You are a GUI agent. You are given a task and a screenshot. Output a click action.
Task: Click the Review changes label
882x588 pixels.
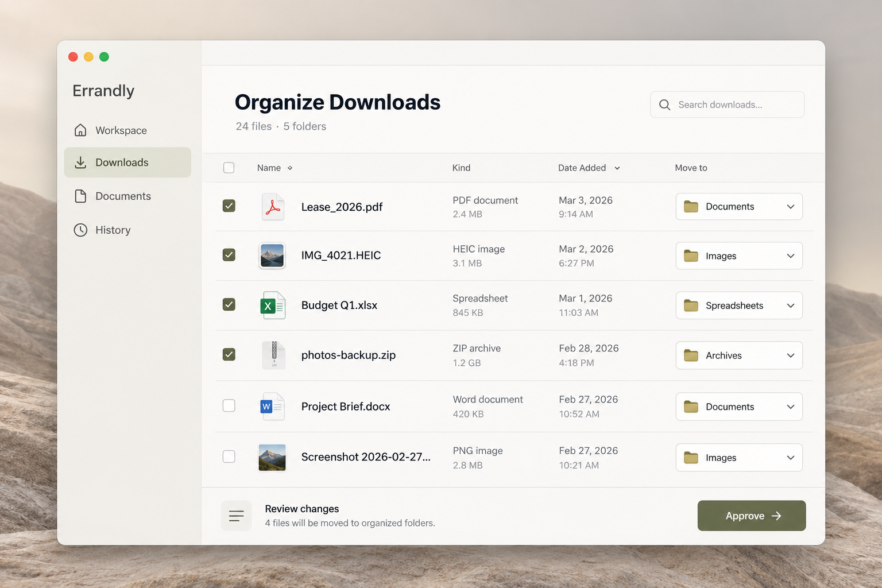(302, 509)
